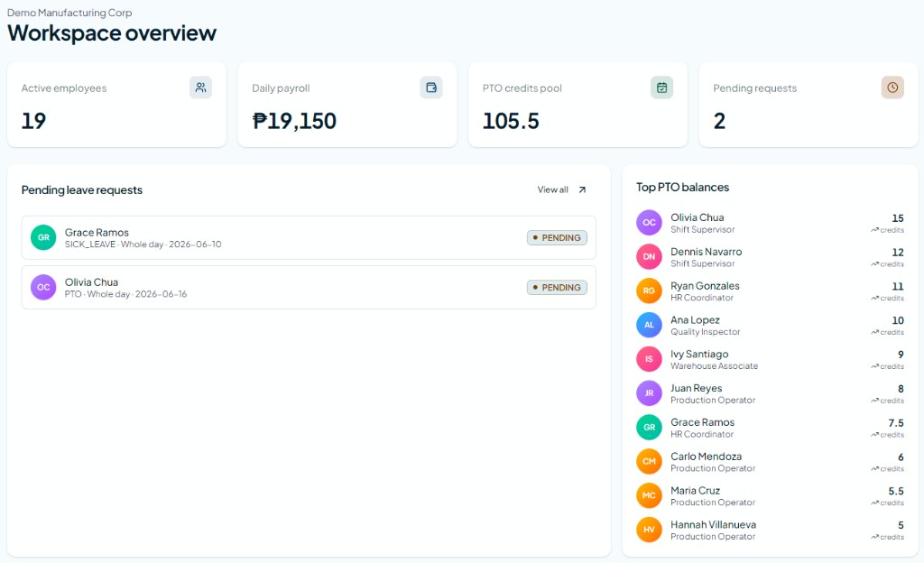
Task: Click the Demo Manufacturing Corp label
Action: 69,13
